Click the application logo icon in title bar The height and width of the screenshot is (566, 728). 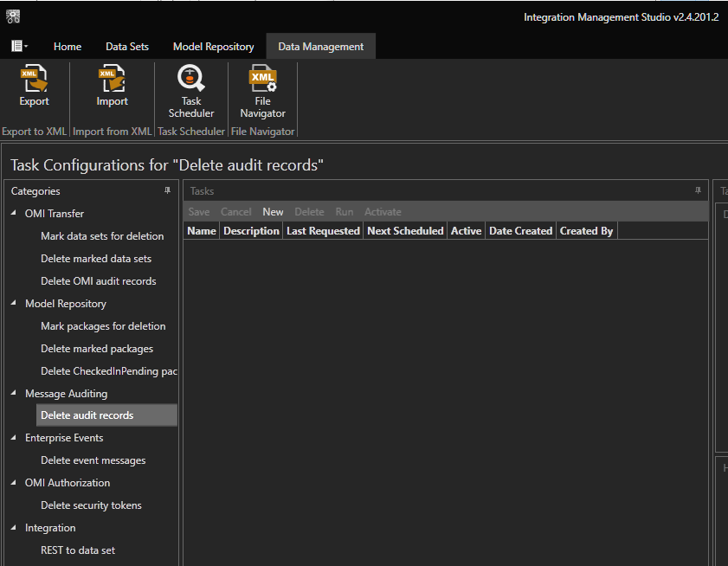point(13,16)
